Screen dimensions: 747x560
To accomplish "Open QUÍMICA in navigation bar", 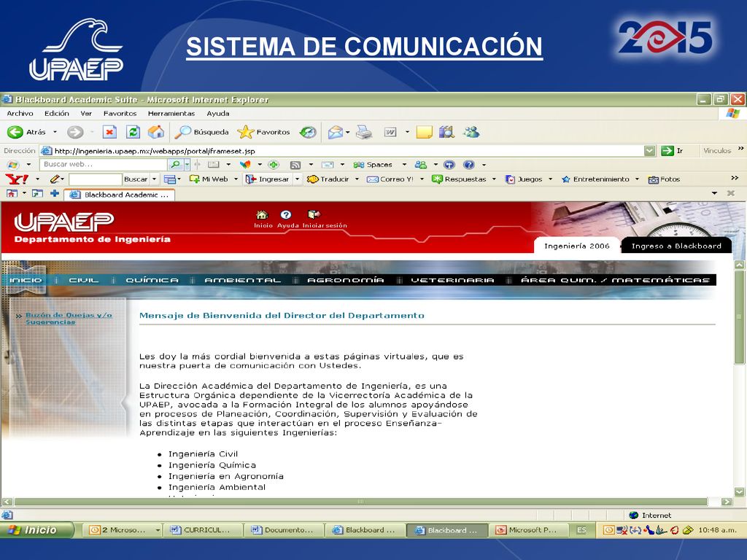I will click(152, 280).
